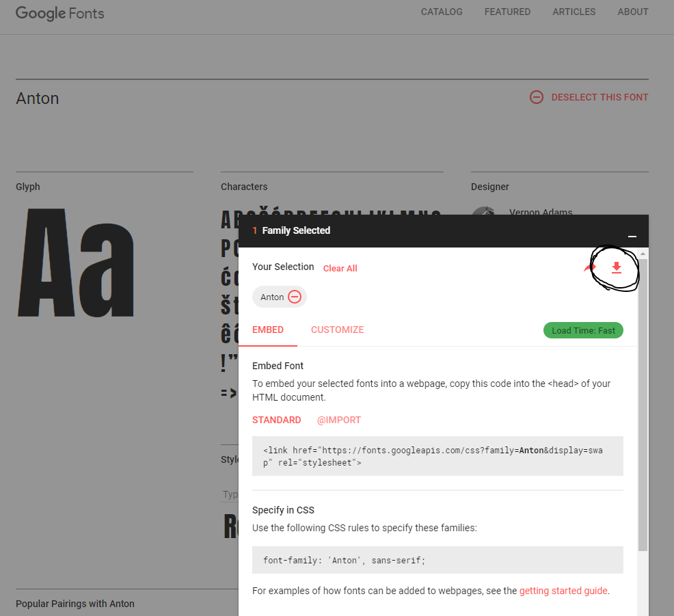
Task: Click the Embed Font heading
Action: coord(278,366)
